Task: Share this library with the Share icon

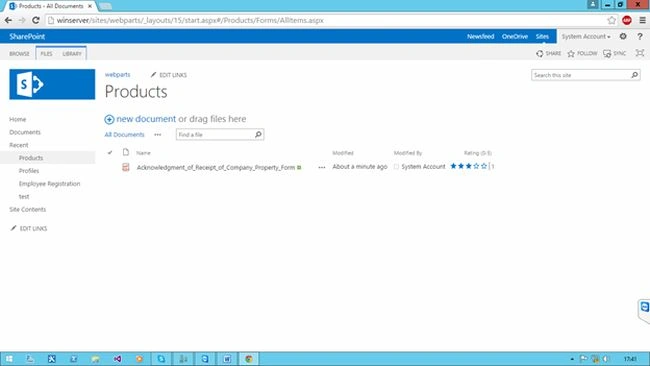Action: click(x=548, y=53)
